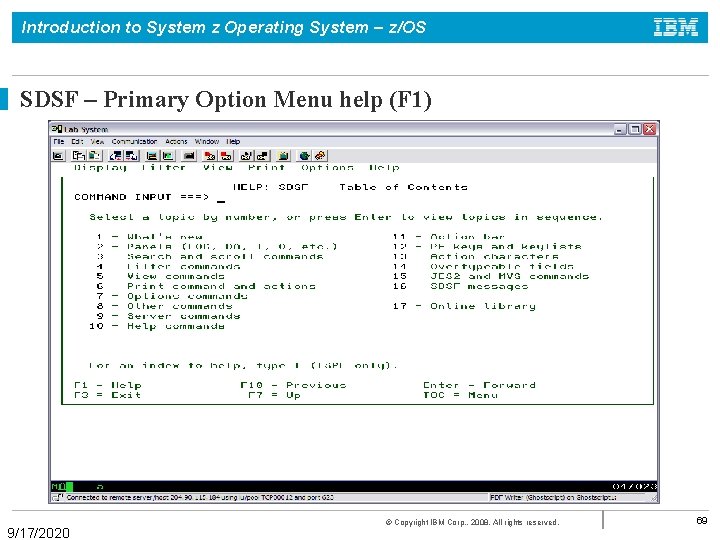Click topic 9 Server commands

(x=168, y=316)
